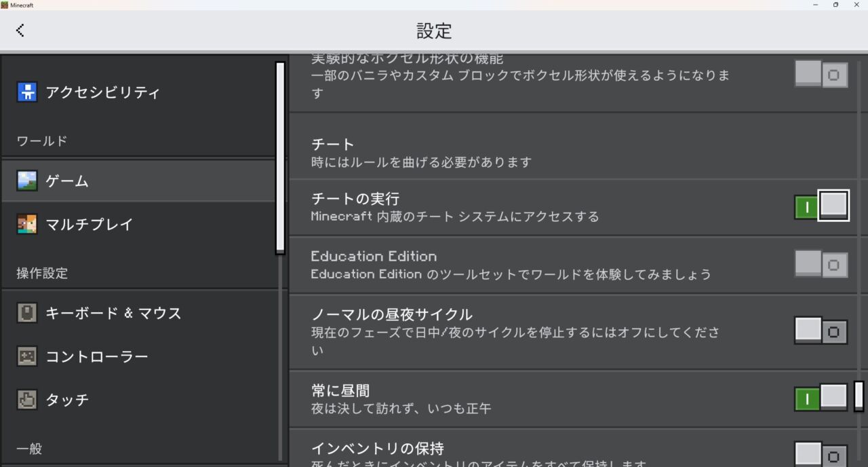Screen dimensions: 868x467
Task: Click the コントローラー gamepad icon
Action: coord(27,356)
